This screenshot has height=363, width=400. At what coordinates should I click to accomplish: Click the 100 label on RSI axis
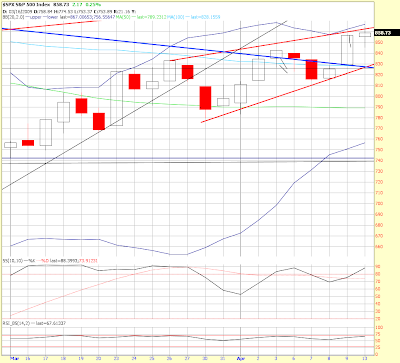tap(379, 328)
